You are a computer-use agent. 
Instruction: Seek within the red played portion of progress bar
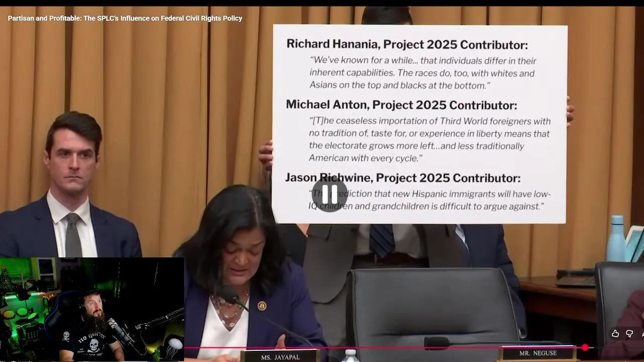click(384, 347)
